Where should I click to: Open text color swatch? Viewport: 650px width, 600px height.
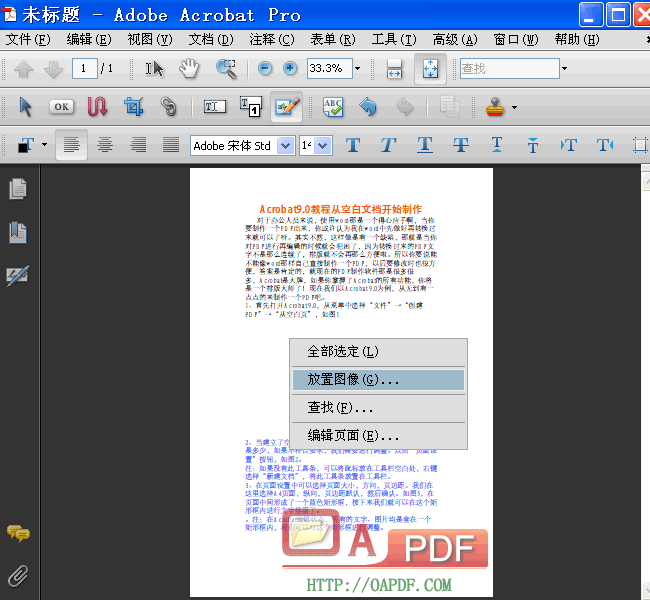(x=25, y=145)
